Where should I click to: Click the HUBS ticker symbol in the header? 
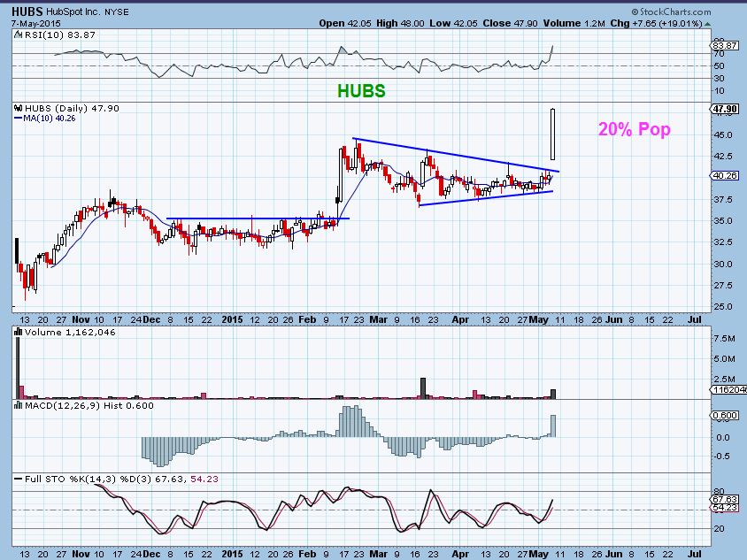27,12
